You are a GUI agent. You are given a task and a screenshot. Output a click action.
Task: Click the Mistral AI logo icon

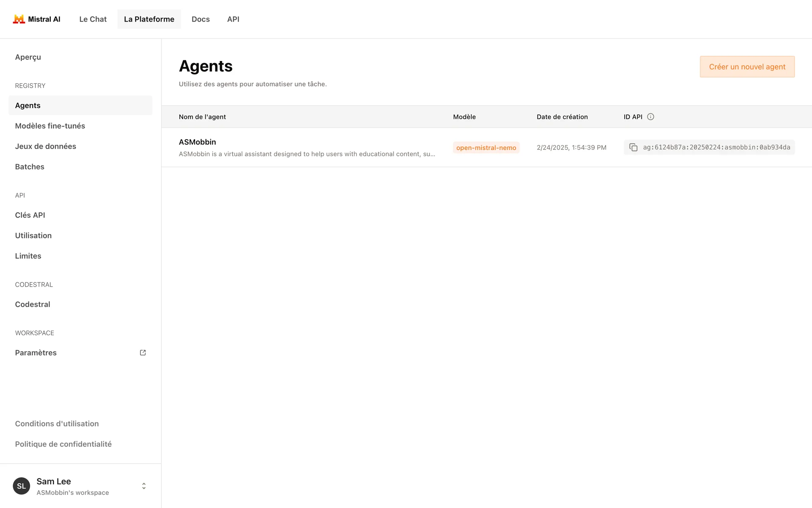(19, 19)
